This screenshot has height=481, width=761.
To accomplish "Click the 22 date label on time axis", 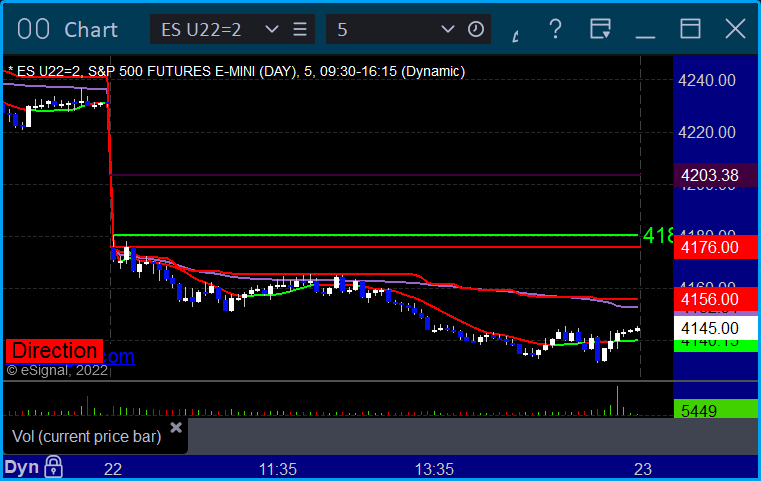I will pyautogui.click(x=113, y=469).
